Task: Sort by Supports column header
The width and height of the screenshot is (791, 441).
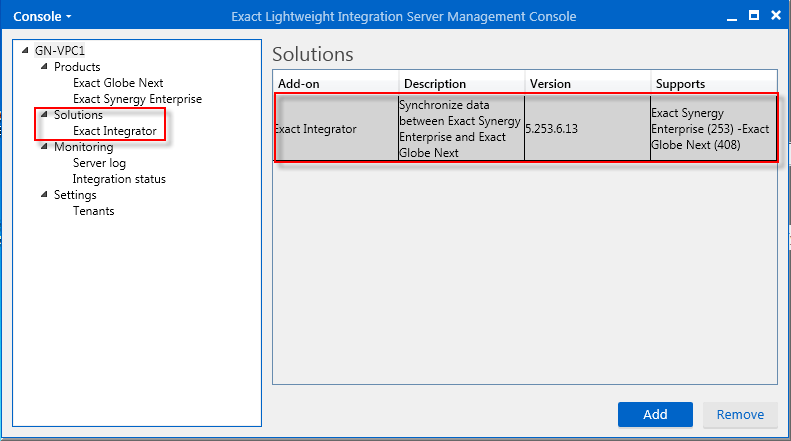Action: pyautogui.click(x=714, y=83)
